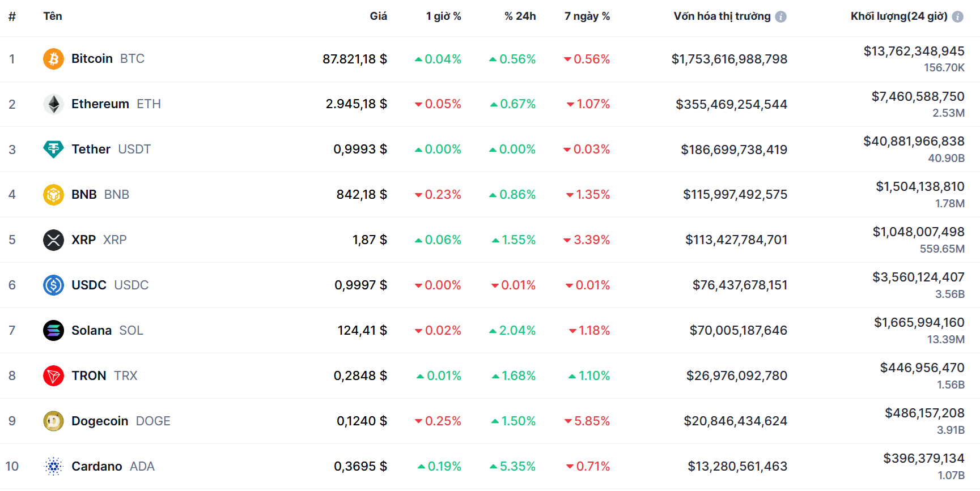Click the BNB coin logo icon

(x=53, y=195)
